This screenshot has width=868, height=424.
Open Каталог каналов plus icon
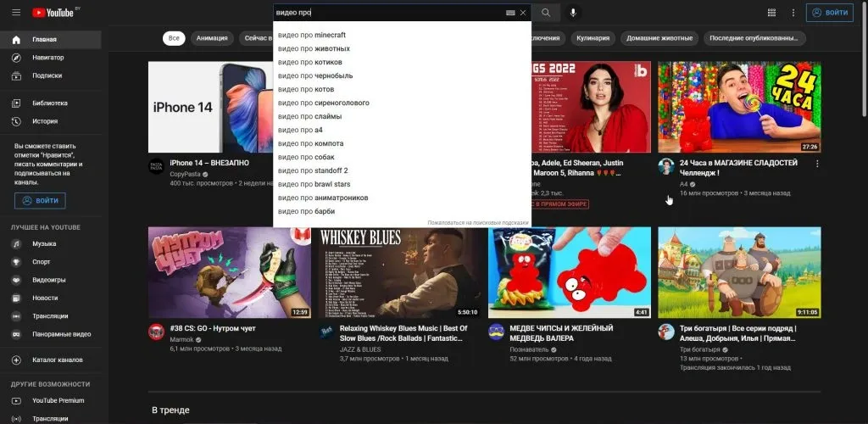(x=17, y=360)
